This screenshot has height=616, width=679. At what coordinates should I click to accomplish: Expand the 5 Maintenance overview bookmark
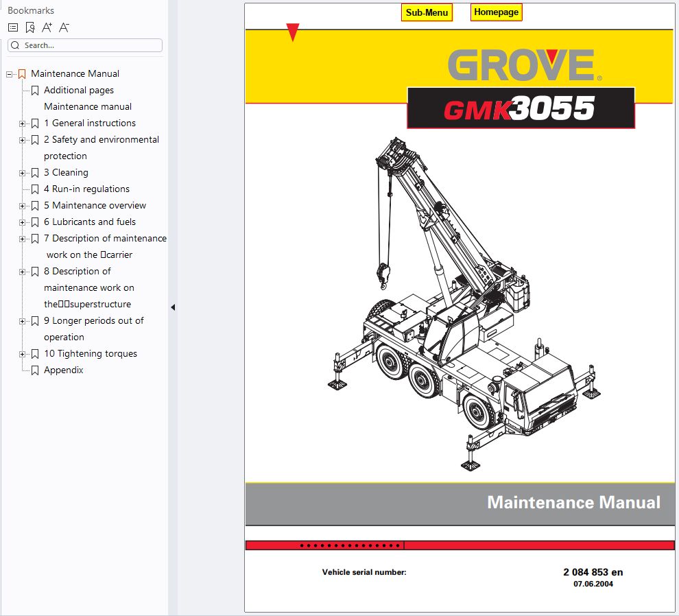click(x=22, y=206)
